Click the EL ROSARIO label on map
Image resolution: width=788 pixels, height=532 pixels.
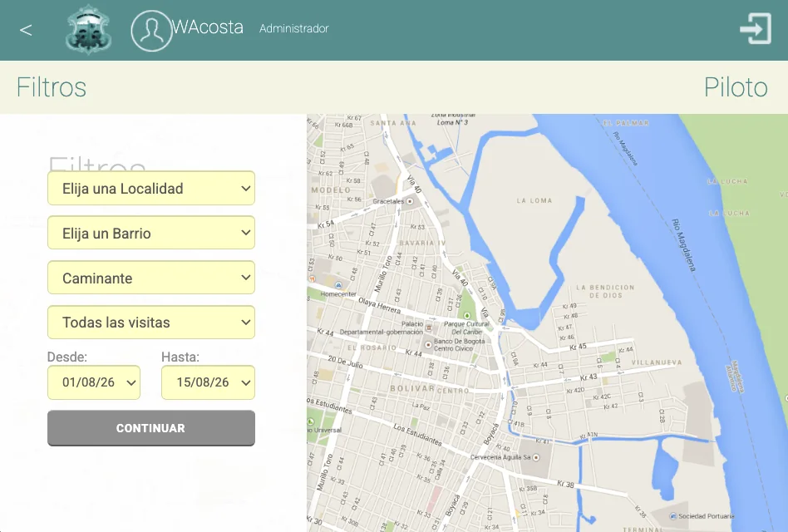click(372, 347)
